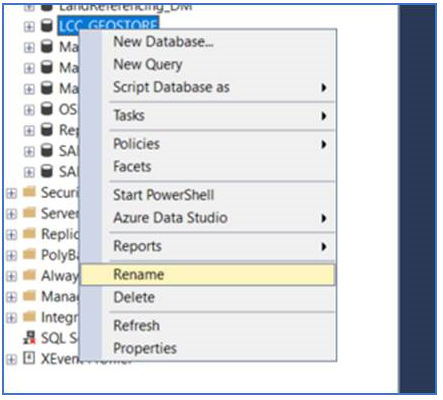Expand the OS database node
Viewport: 443px width, 400px height.
pyautogui.click(x=29, y=110)
